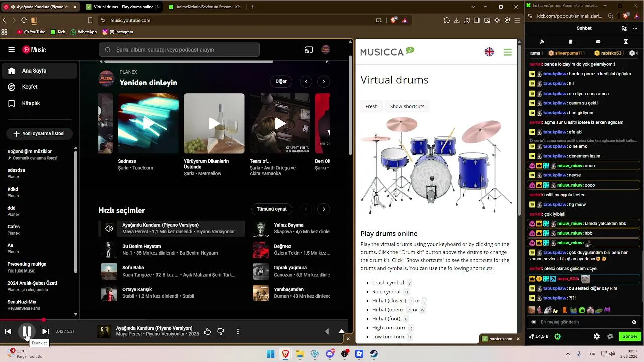Open browser downloads icon
This screenshot has width=644, height=362.
coord(456,20)
